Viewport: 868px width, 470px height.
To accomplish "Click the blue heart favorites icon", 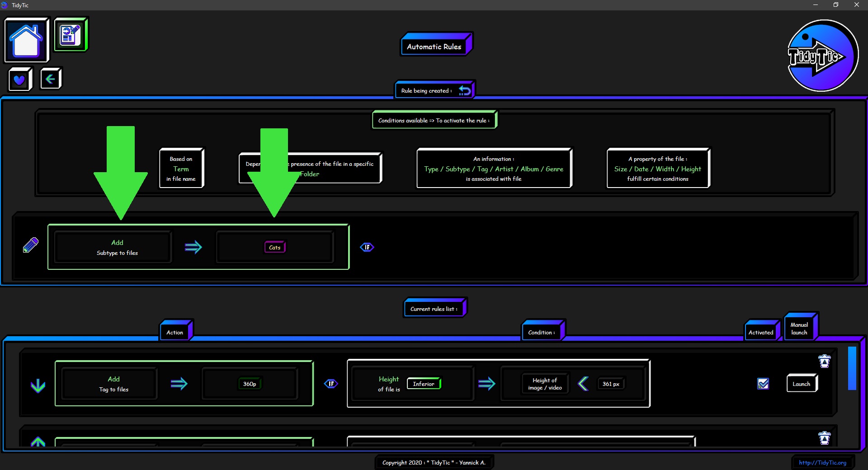I will 19,80.
